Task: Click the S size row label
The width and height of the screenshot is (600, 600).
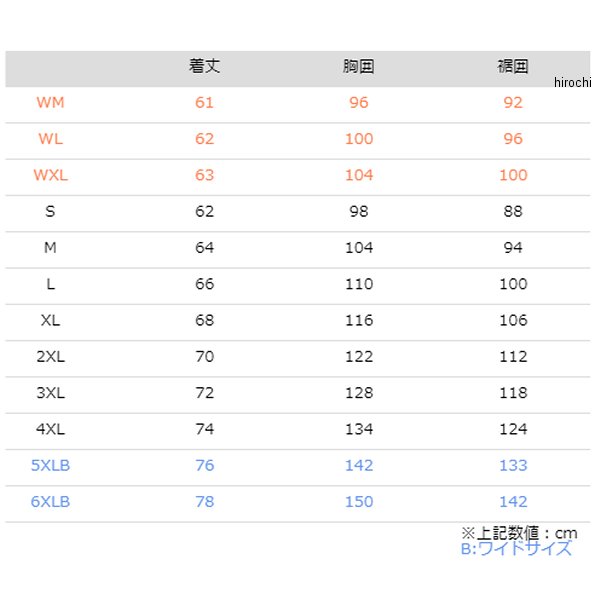Action: click(x=50, y=211)
